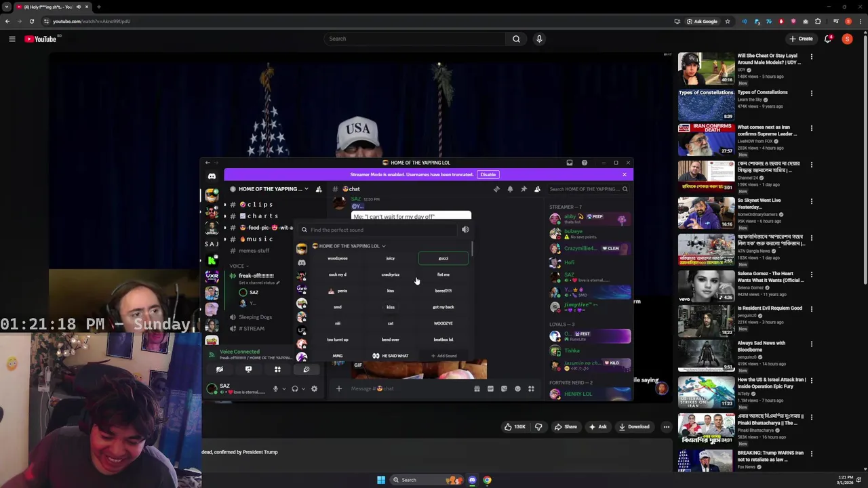
Task: Mute microphone in Discord user panel
Action: (275, 389)
